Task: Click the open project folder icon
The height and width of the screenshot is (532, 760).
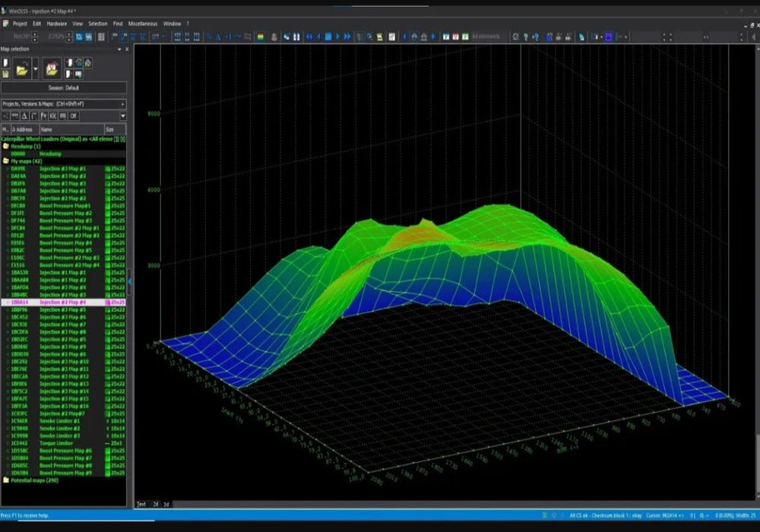Action: click(x=23, y=69)
